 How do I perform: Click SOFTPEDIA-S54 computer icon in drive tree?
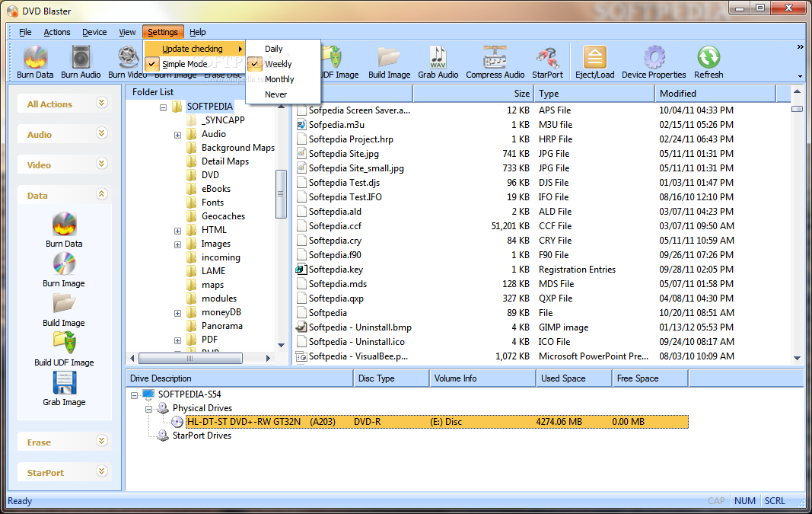148,394
